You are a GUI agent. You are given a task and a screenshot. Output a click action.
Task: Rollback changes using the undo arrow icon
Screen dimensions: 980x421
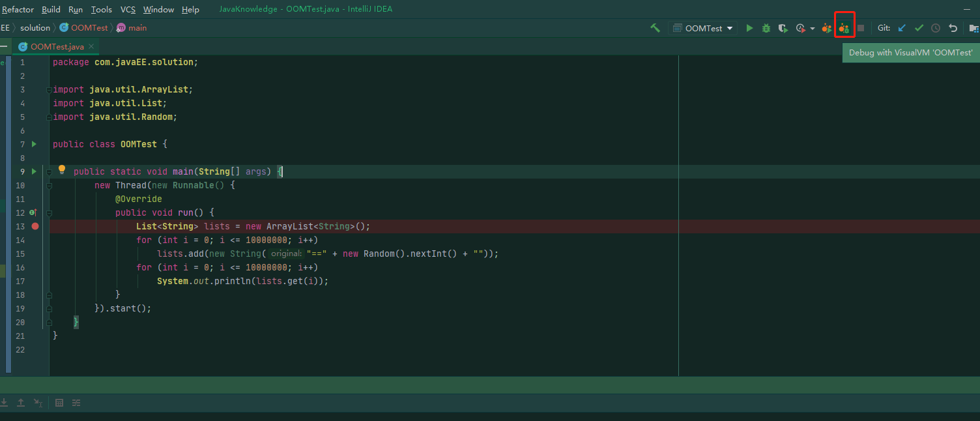(x=953, y=28)
